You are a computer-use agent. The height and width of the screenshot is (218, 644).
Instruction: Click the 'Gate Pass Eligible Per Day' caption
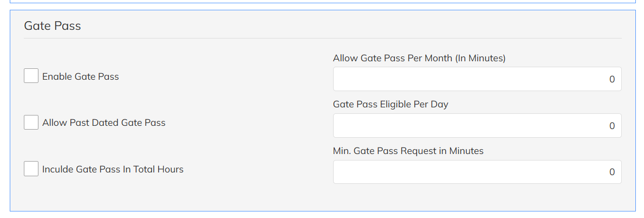coord(391,104)
